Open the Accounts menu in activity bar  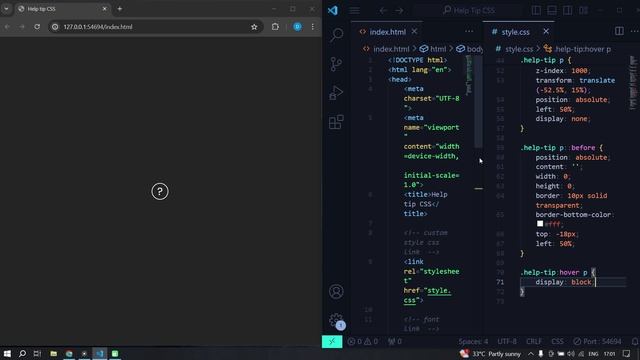[x=336, y=291]
